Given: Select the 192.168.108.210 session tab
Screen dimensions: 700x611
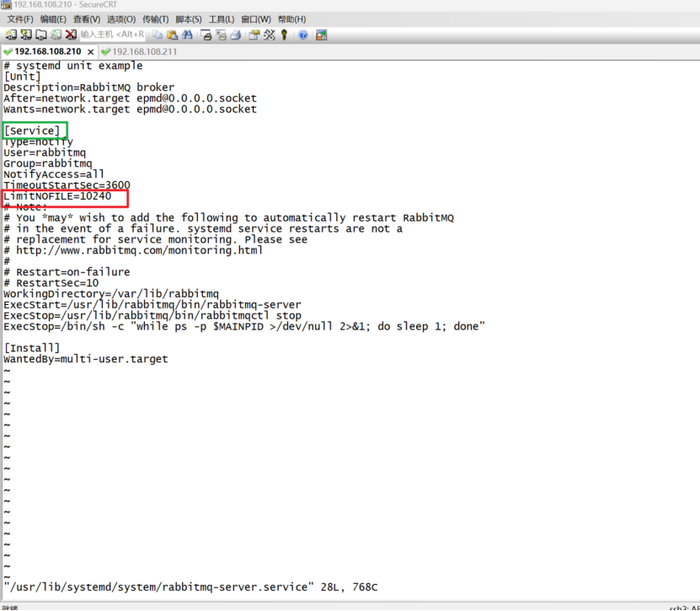Looking at the screenshot, I should pos(48,51).
